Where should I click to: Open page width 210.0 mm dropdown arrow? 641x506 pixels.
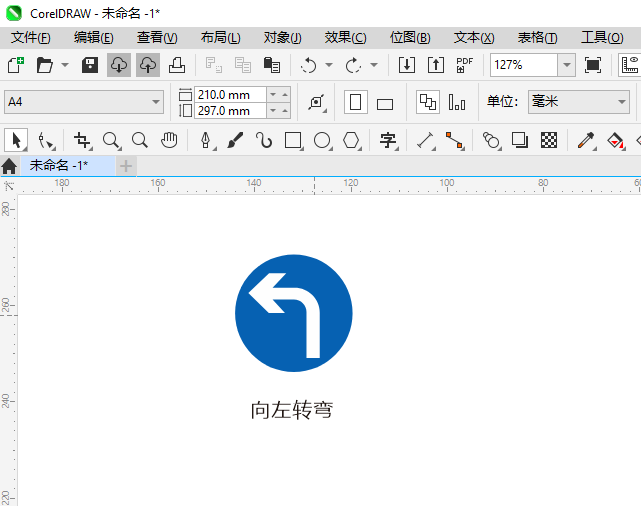tap(273, 94)
